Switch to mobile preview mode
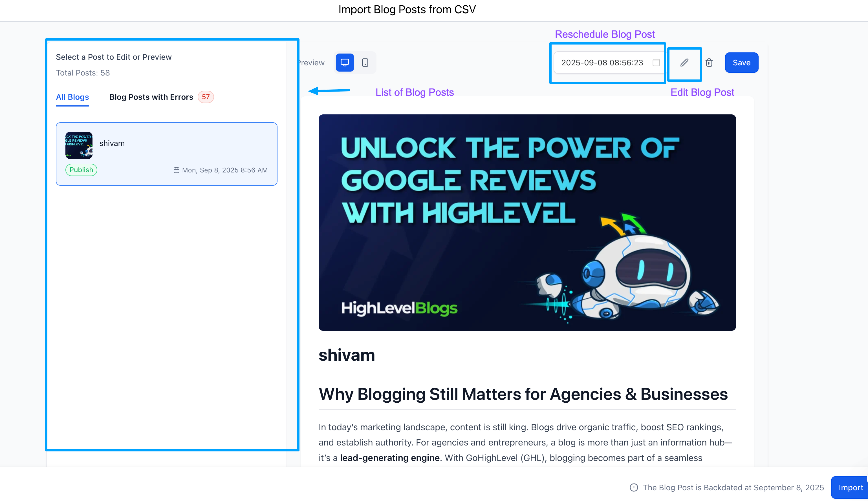This screenshot has width=868, height=501. [365, 63]
